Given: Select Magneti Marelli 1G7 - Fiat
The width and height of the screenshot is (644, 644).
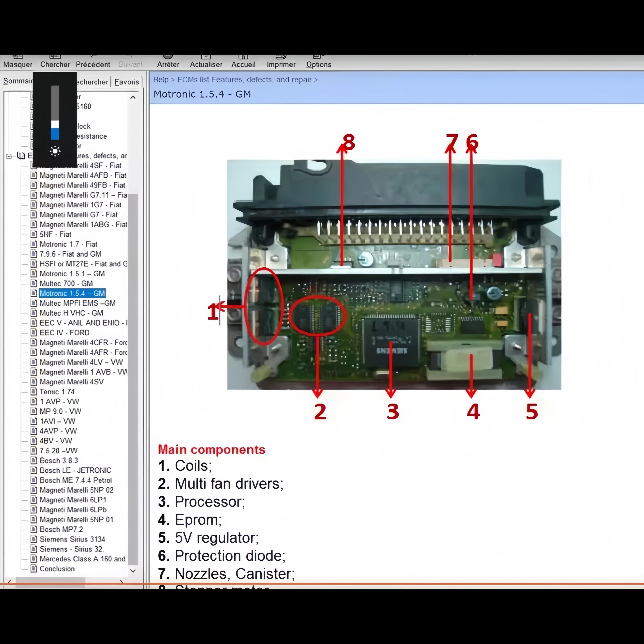Looking at the screenshot, I should 80,205.
